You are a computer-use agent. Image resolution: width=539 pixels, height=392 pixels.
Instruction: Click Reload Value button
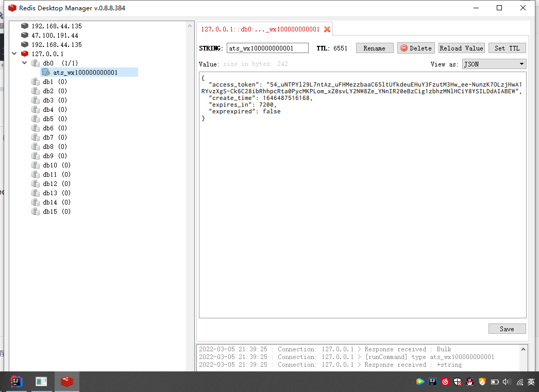pyautogui.click(x=461, y=48)
